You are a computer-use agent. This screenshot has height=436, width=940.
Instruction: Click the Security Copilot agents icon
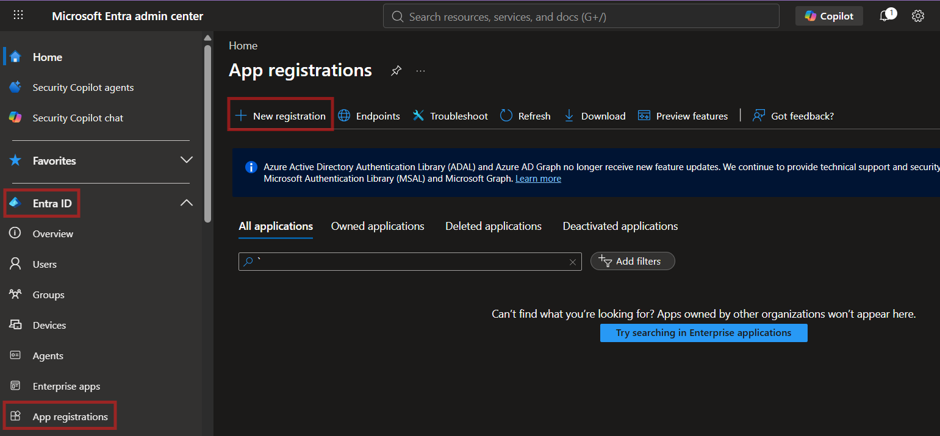(16, 88)
